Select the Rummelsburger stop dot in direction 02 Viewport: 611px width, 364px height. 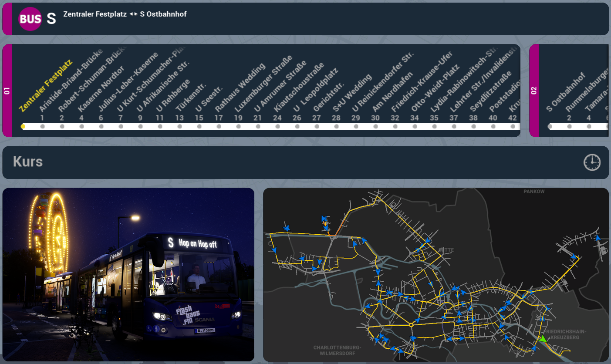pos(569,126)
